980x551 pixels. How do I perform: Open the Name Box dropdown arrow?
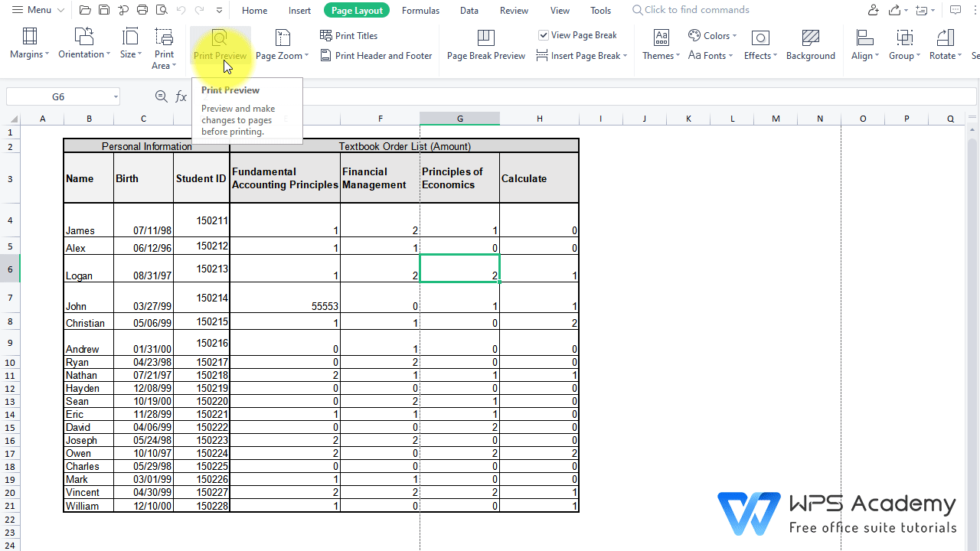coord(116,96)
